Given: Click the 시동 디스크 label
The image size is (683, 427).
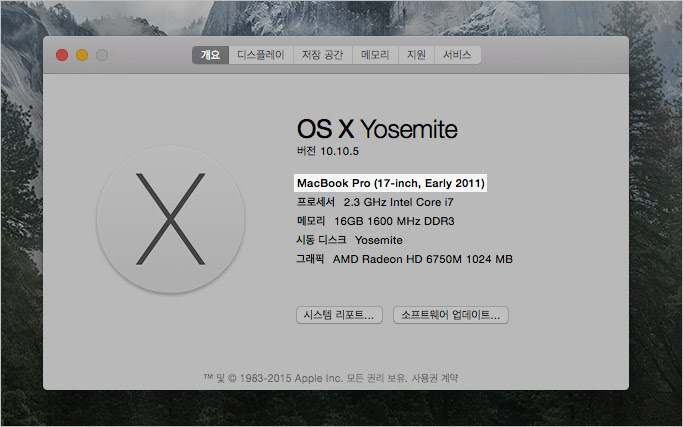Looking at the screenshot, I should (321, 240).
